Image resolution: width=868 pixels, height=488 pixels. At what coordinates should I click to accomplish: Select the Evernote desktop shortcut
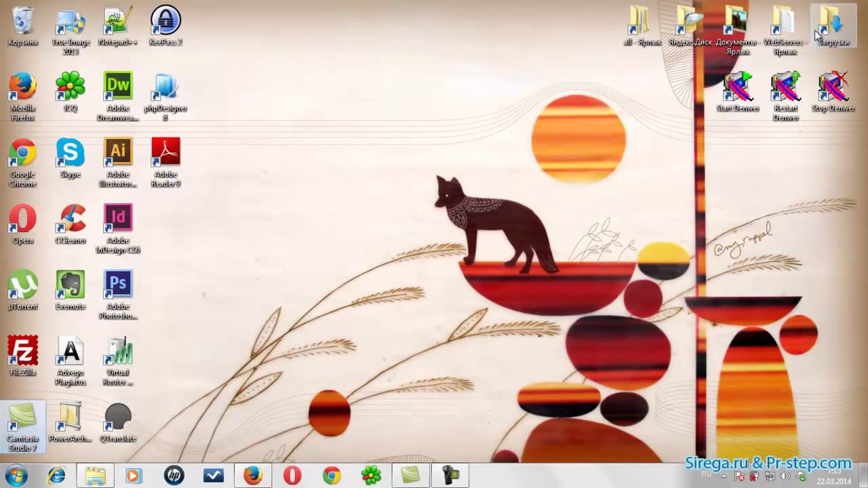pyautogui.click(x=71, y=291)
